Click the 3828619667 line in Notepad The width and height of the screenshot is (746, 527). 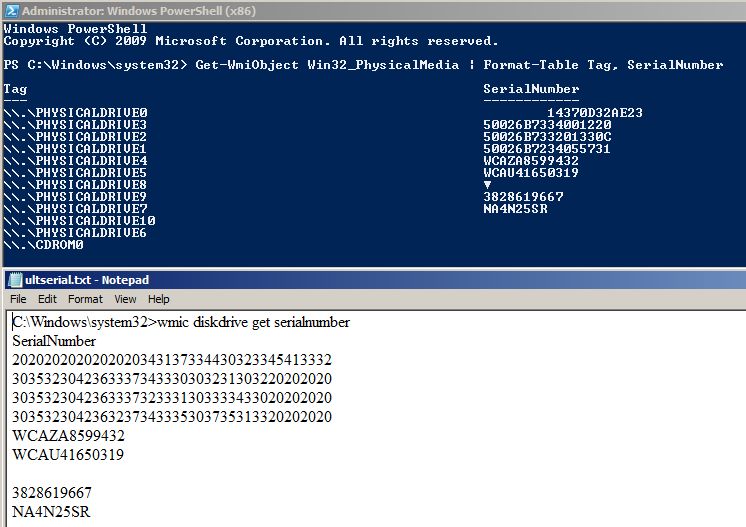52,493
